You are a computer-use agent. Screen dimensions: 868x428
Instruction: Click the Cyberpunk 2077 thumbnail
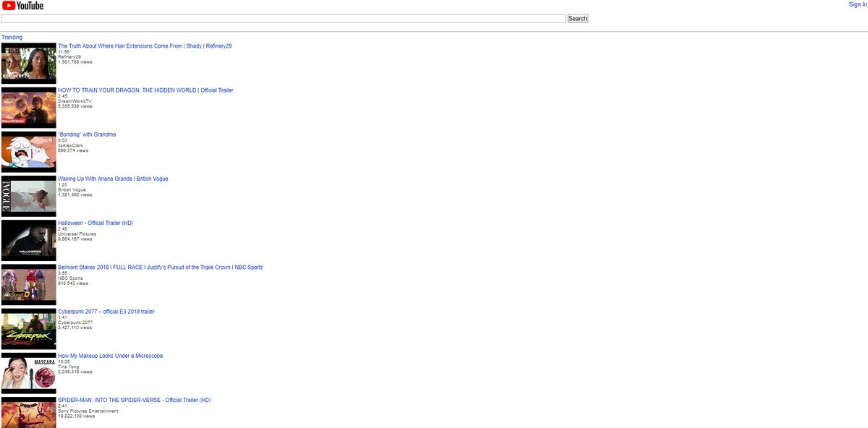point(29,328)
